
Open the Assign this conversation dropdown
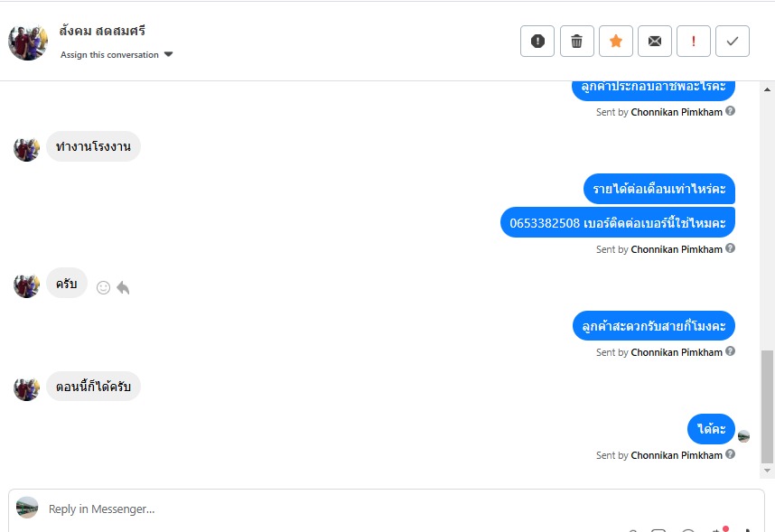point(109,55)
